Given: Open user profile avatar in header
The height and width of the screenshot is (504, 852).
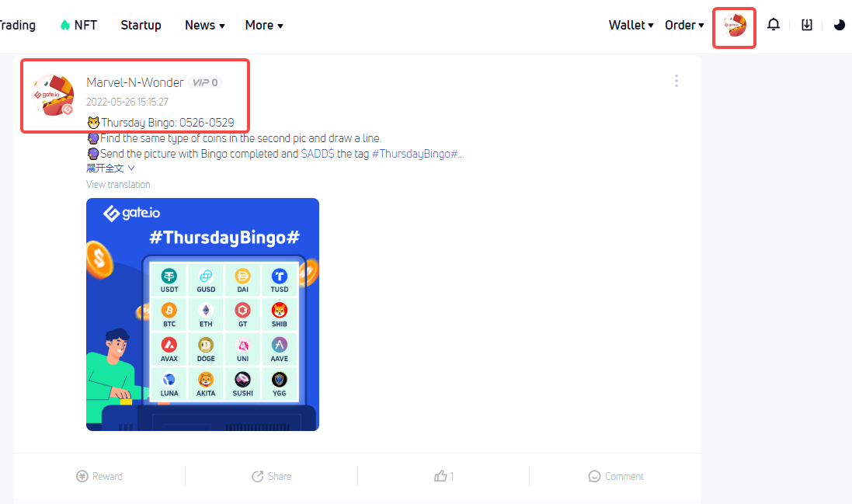Looking at the screenshot, I should pyautogui.click(x=734, y=26).
